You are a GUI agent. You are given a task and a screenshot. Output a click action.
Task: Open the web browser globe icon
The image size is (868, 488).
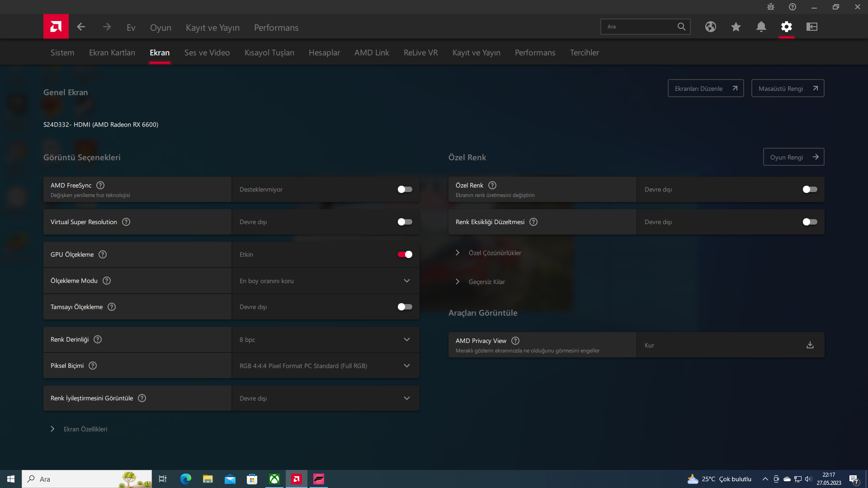pyautogui.click(x=710, y=27)
